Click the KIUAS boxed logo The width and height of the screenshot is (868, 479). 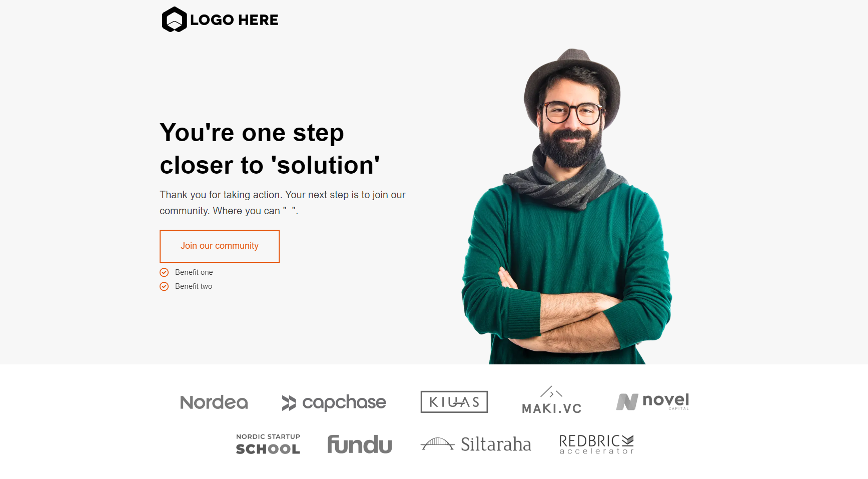pos(454,402)
